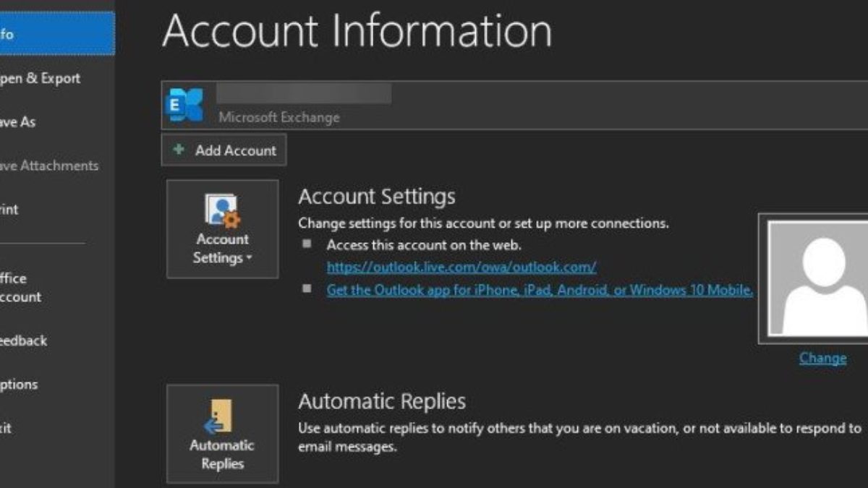Click the Microsoft Exchange account icon
The width and height of the screenshot is (868, 488).
(185, 106)
